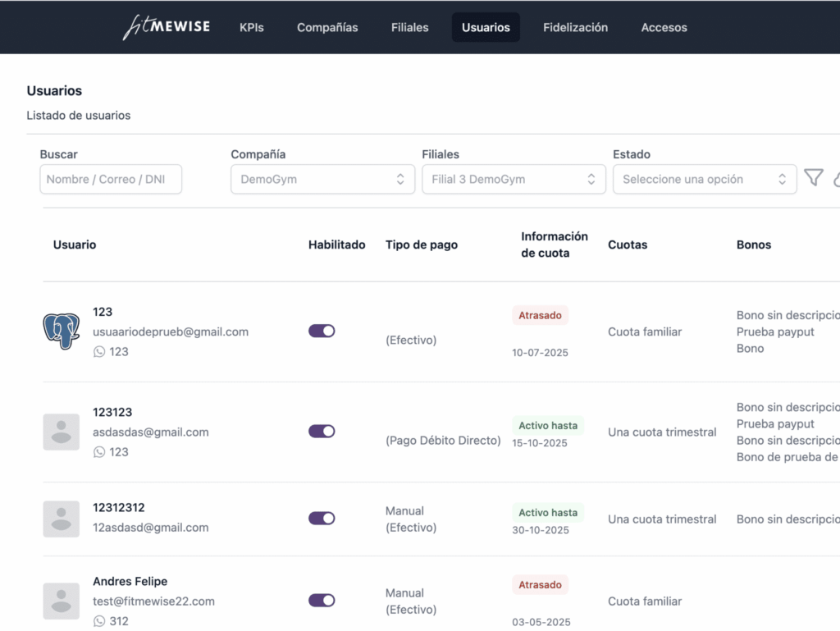Click the date 10-07-2025
The width and height of the screenshot is (840, 631).
(x=540, y=353)
